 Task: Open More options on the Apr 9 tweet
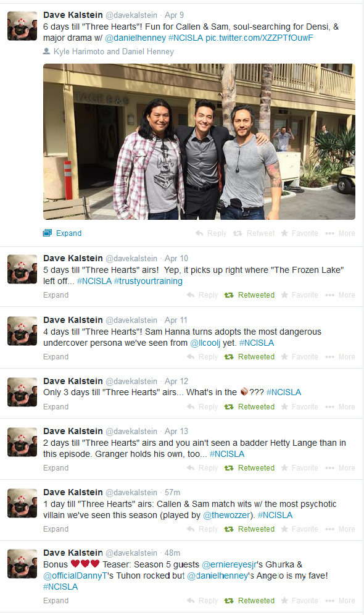click(x=340, y=233)
